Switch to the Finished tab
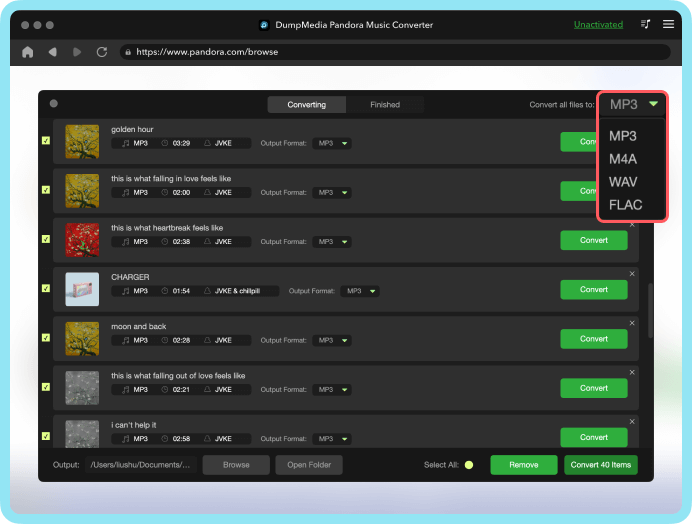 385,105
